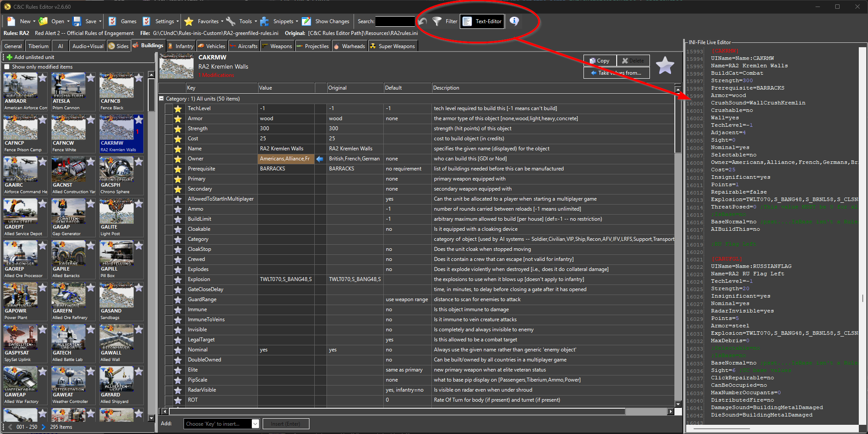
Task: Enable Show only modified items checkbox
Action: pos(7,67)
